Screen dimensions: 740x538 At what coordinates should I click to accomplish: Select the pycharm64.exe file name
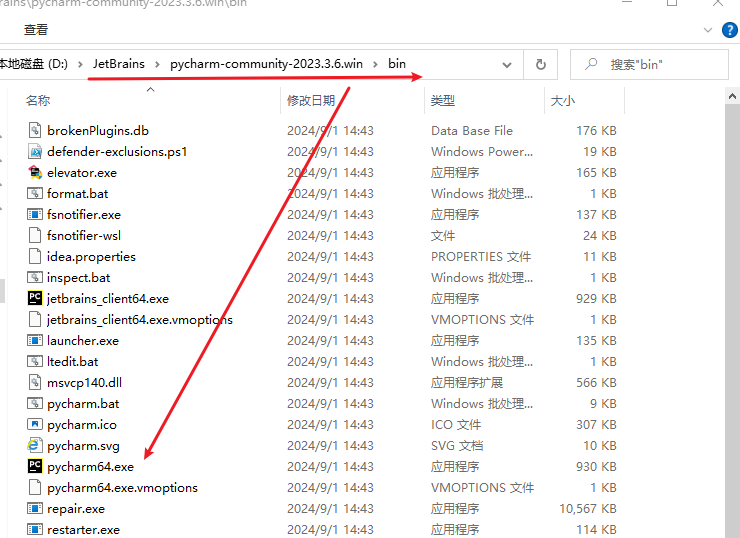(x=91, y=467)
